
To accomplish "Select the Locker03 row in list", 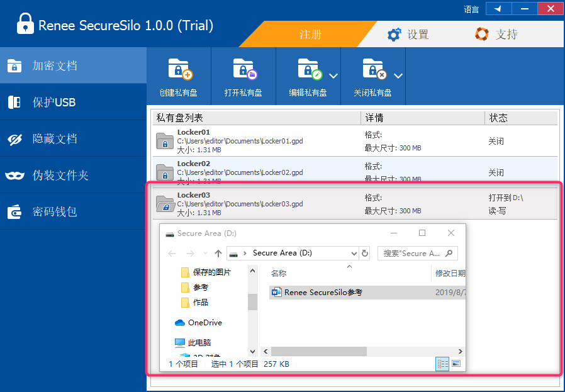I will click(355, 204).
